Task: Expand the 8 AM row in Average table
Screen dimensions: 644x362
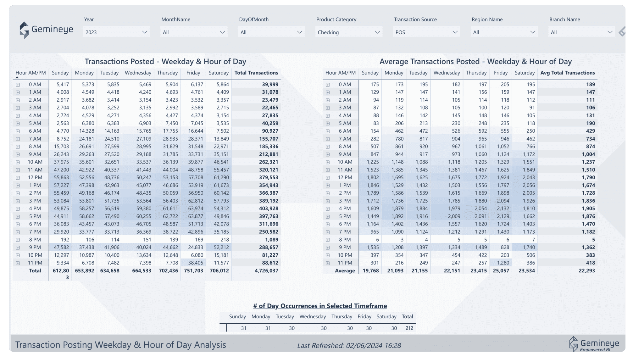Action: [x=328, y=147]
